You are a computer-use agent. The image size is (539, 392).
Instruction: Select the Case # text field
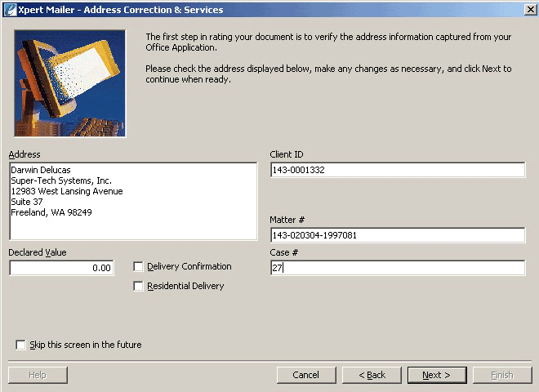tap(397, 268)
